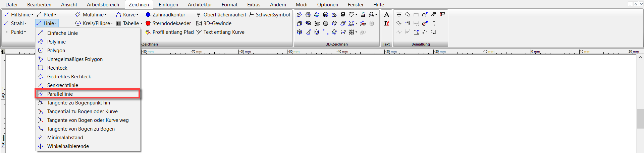Image resolution: width=644 pixels, height=153 pixels.
Task: Collapse the Linie dropdown button
Action: [x=47, y=23]
